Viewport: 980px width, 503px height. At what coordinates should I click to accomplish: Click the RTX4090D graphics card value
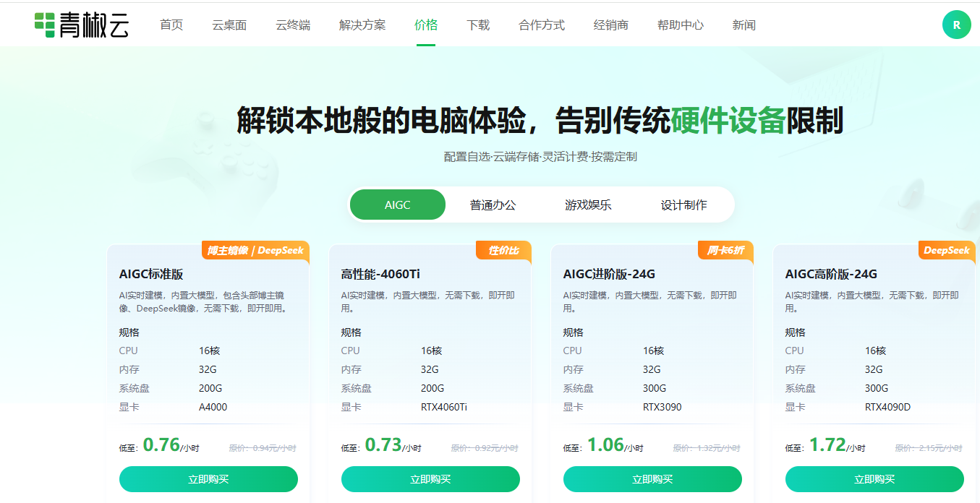pos(887,407)
